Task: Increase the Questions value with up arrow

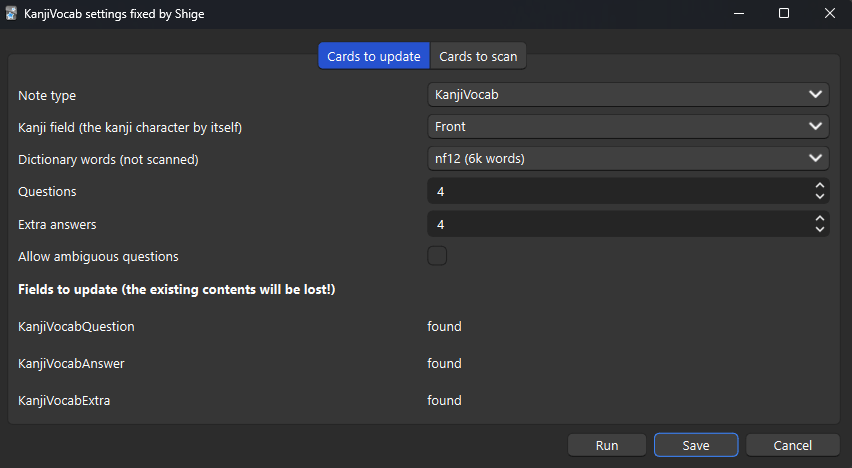Action: click(x=820, y=186)
